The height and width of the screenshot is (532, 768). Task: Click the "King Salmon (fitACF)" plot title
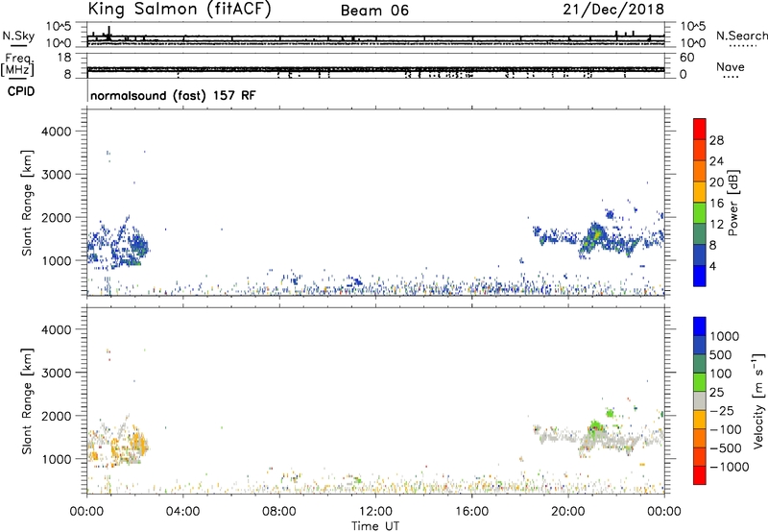click(x=180, y=10)
